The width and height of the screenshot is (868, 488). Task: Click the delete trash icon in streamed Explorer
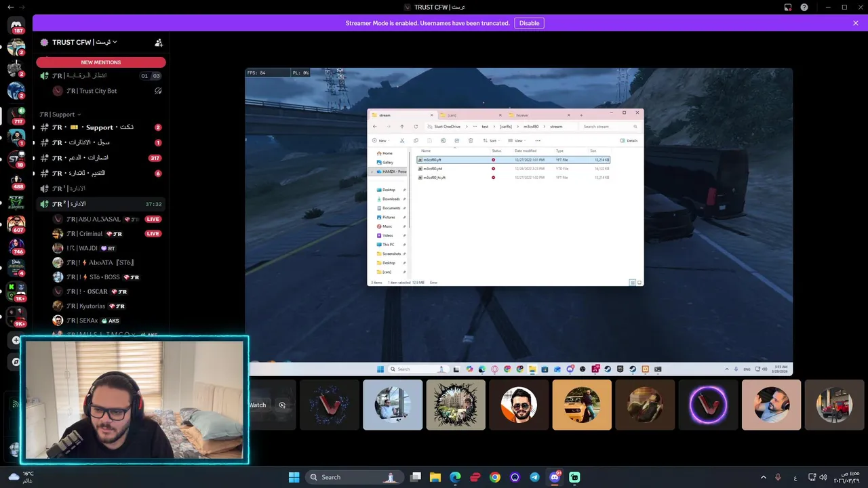[471, 140]
